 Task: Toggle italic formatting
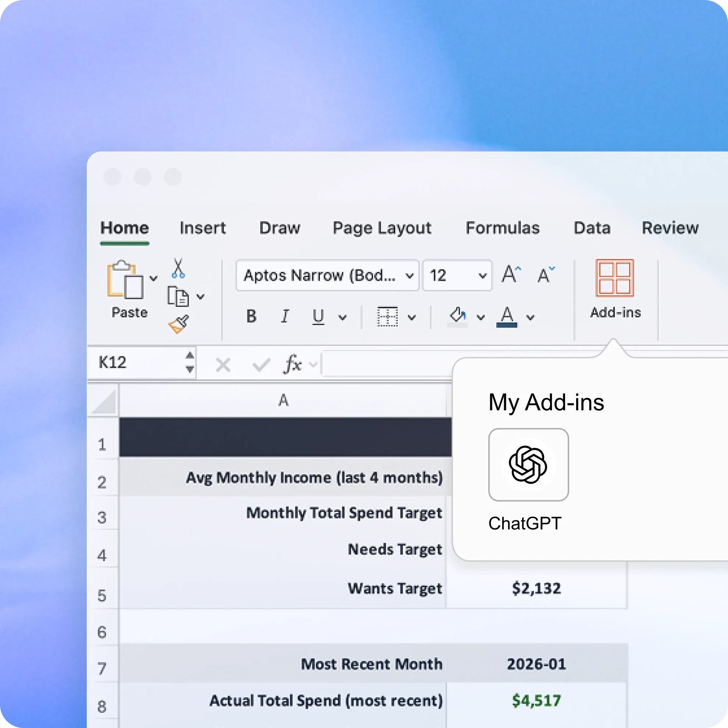coord(285,317)
